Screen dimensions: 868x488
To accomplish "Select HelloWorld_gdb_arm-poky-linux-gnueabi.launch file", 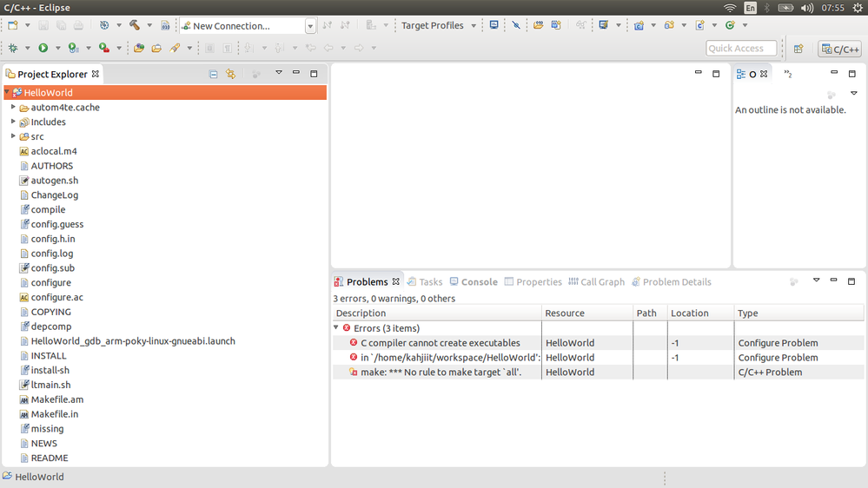I will point(133,341).
